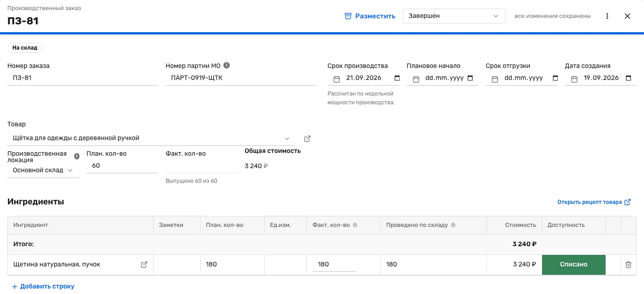The height and width of the screenshot is (294, 644).
Task: Click the Дата создания date 19.09.2026
Action: 601,78
